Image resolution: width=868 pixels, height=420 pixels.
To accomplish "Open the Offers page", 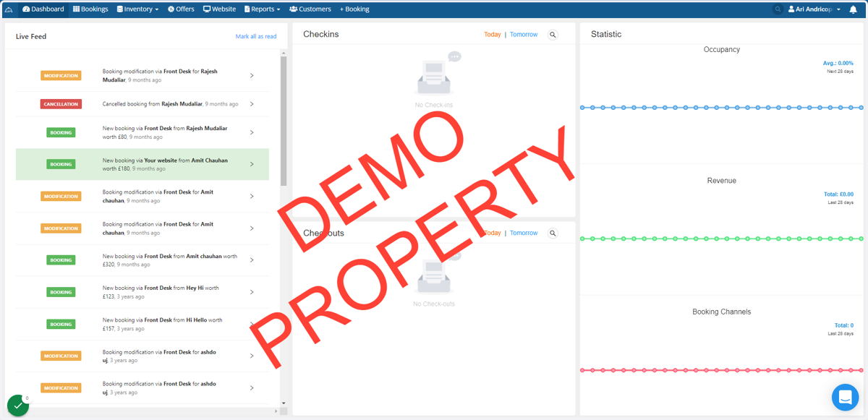I will pyautogui.click(x=181, y=9).
